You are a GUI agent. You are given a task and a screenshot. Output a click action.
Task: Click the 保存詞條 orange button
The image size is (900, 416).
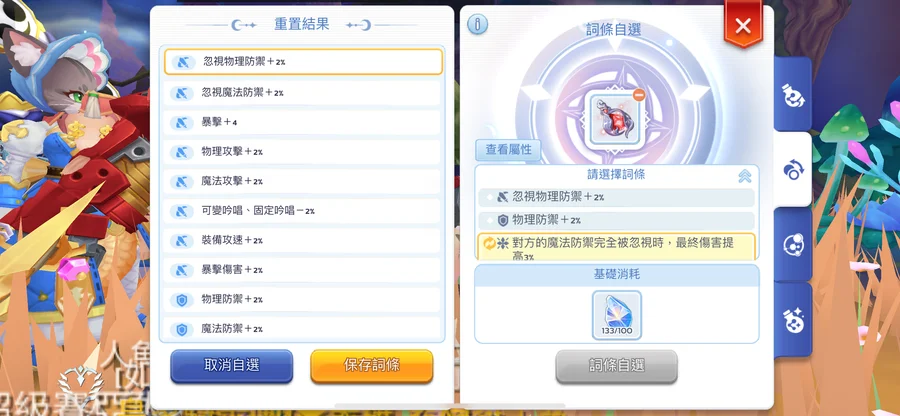tap(371, 366)
